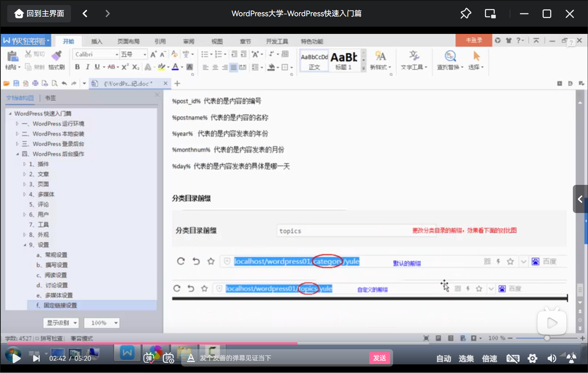Image resolution: width=588 pixels, height=373 pixels.
Task: Go forward with the right arrow icon
Action: coord(107,14)
